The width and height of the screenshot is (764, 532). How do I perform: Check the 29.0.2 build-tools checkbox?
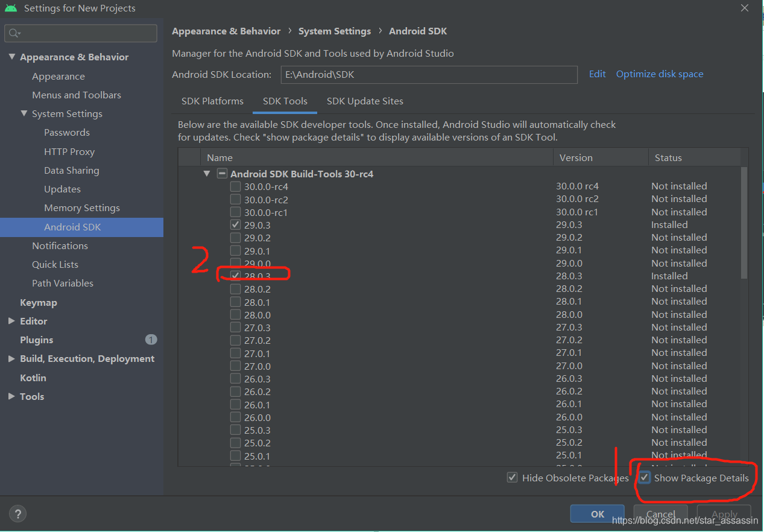pos(235,238)
